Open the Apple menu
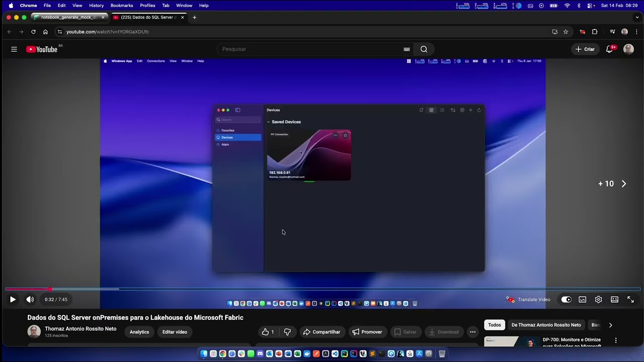644x362 pixels. [x=11, y=6]
